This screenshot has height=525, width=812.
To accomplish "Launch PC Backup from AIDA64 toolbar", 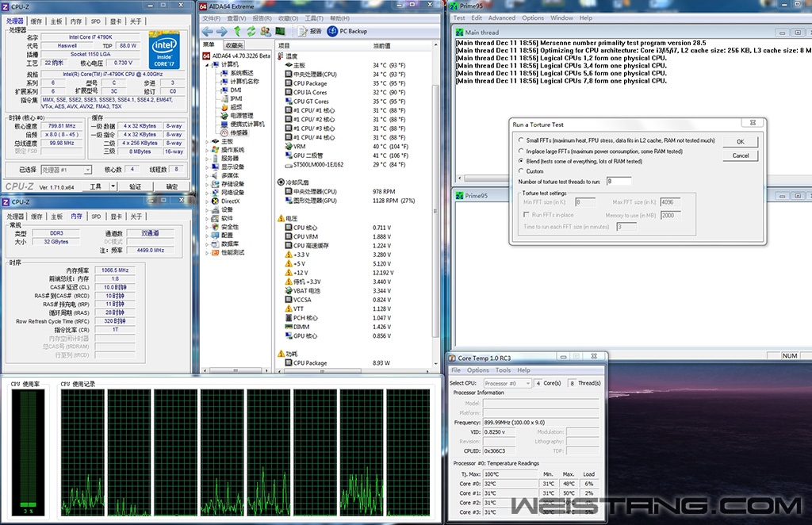I will [347, 32].
